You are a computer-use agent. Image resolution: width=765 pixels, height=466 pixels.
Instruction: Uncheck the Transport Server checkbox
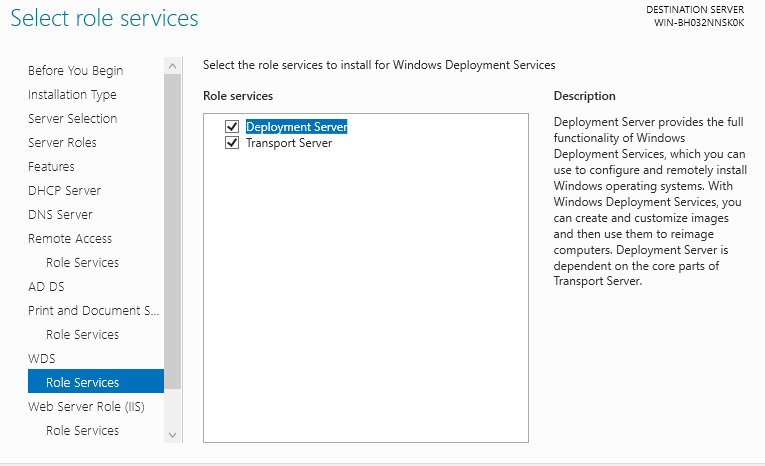232,143
